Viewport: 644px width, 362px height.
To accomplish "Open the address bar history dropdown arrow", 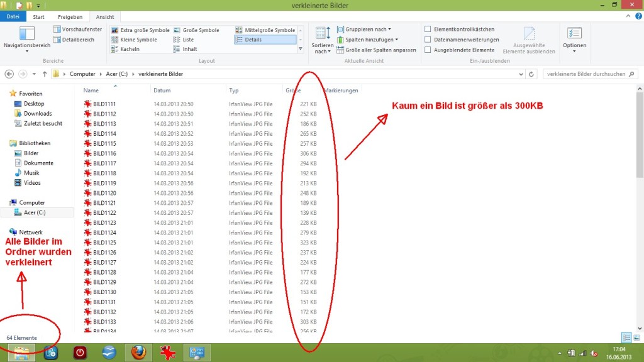I will [x=521, y=74].
